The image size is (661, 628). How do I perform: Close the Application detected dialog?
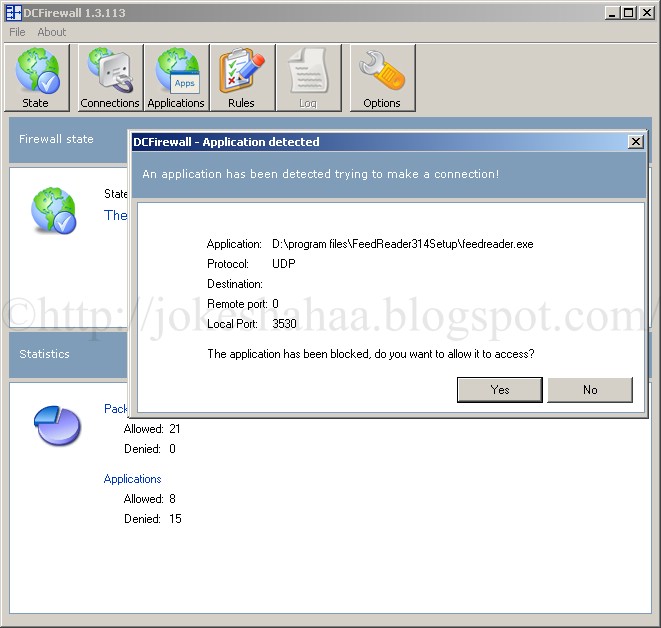point(636,142)
